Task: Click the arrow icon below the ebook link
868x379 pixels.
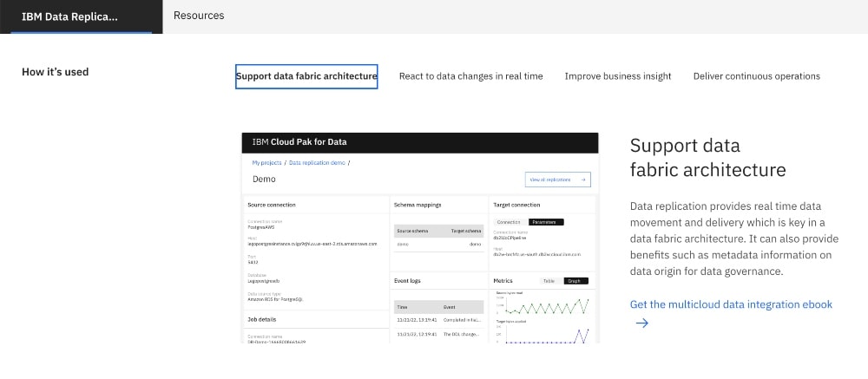Action: [642, 323]
